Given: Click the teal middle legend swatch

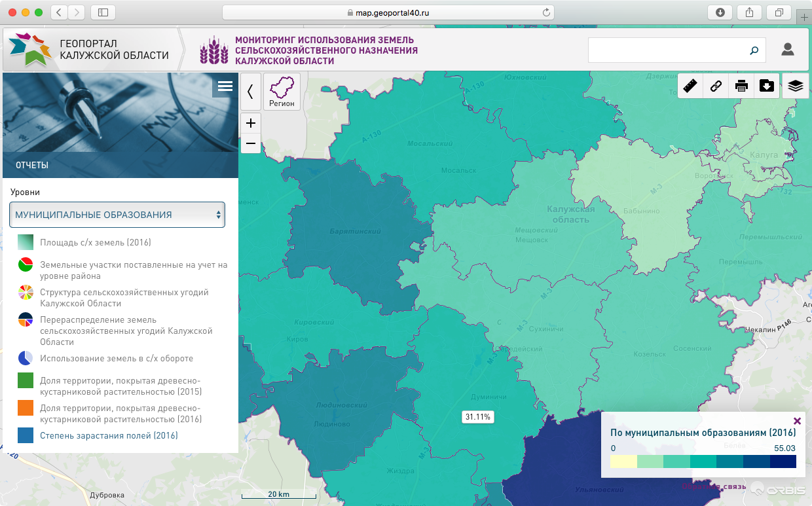Looking at the screenshot, I should [703, 461].
